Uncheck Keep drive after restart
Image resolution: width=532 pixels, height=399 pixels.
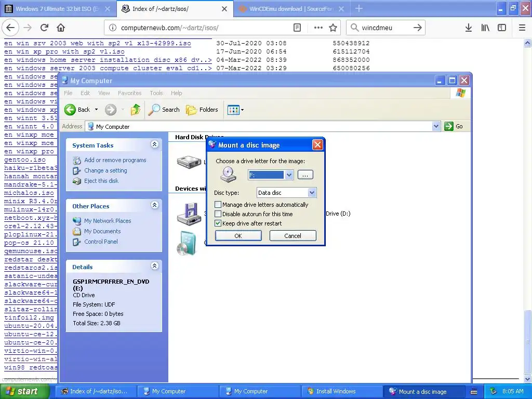[218, 223]
